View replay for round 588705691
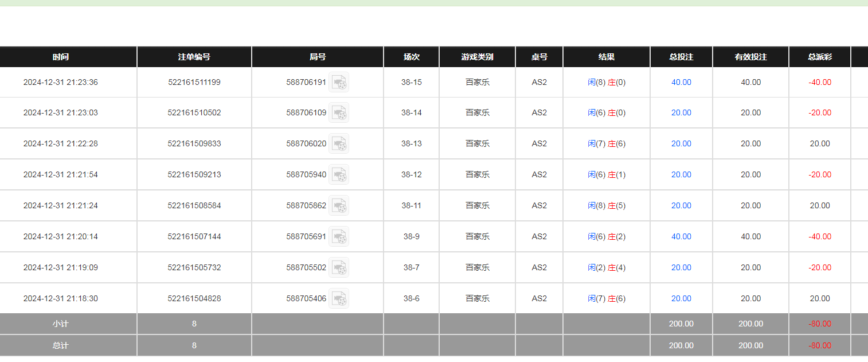Image resolution: width=868 pixels, height=362 pixels. pyautogui.click(x=339, y=237)
